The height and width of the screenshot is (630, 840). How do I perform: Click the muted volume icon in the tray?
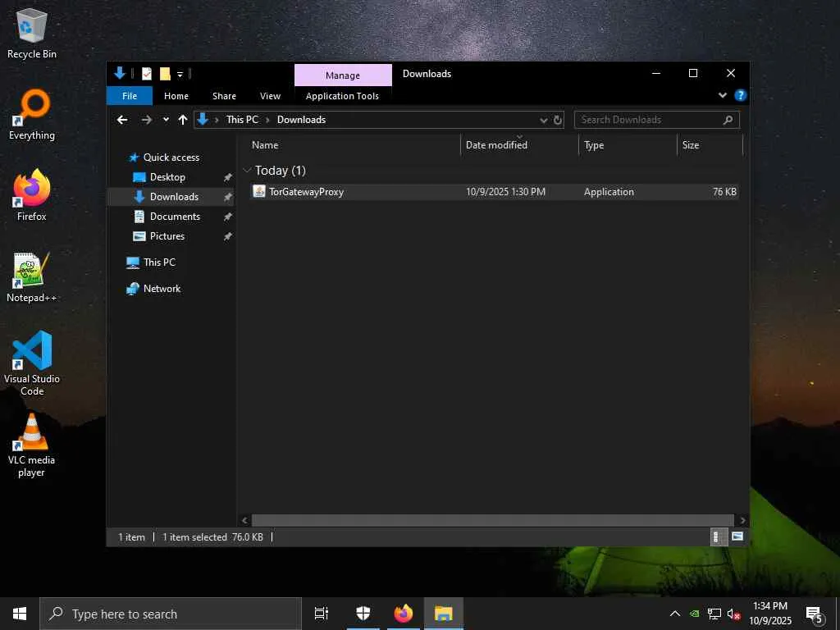tap(733, 614)
